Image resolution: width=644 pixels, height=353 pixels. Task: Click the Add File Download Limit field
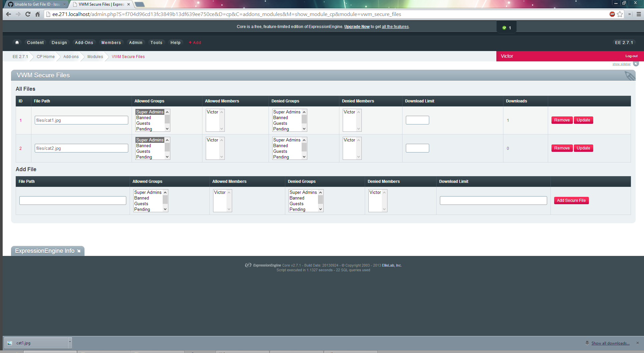[493, 201]
